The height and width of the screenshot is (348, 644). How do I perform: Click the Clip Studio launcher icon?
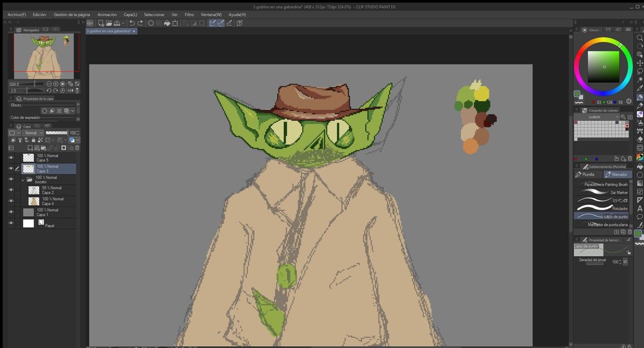pyautogui.click(x=90, y=23)
